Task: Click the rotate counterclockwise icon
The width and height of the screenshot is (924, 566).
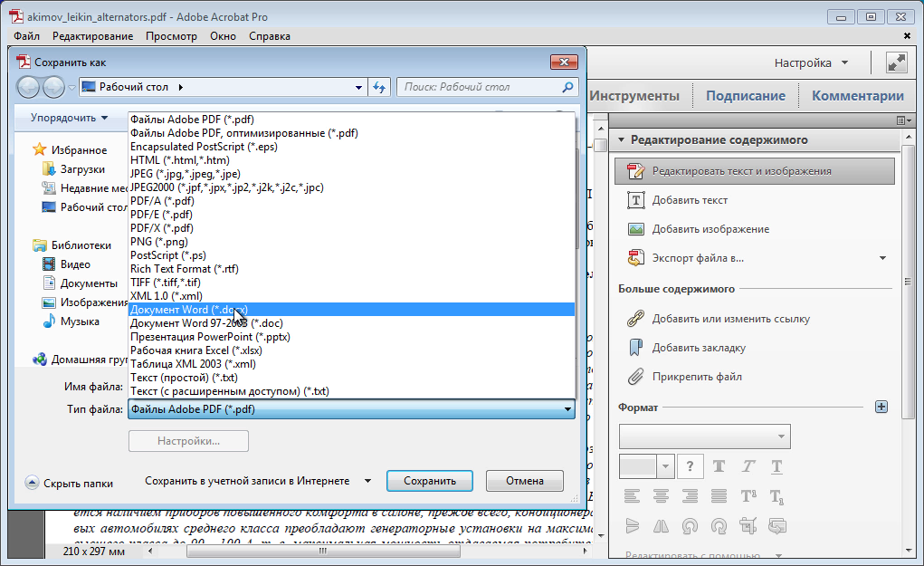Action: point(690,525)
